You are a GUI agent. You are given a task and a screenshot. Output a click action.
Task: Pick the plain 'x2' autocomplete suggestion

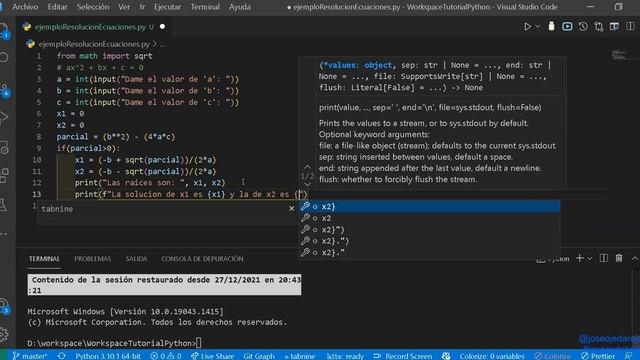point(429,218)
